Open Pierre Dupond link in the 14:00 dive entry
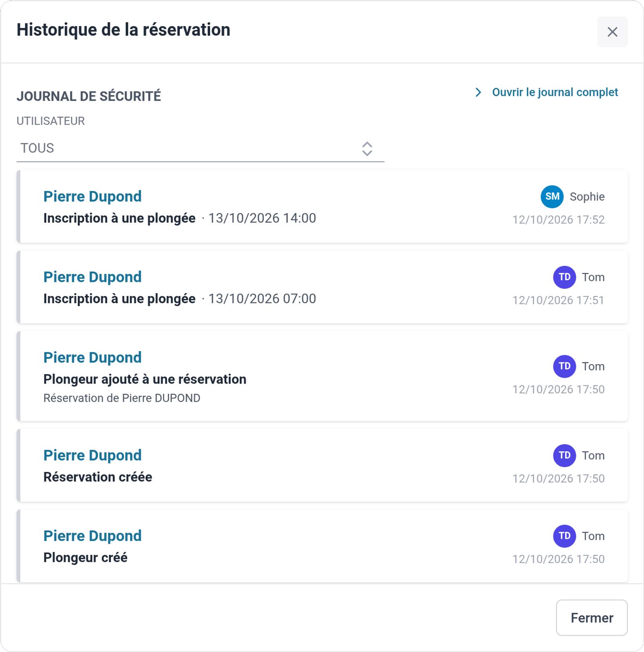Image resolution: width=644 pixels, height=652 pixels. click(x=93, y=197)
